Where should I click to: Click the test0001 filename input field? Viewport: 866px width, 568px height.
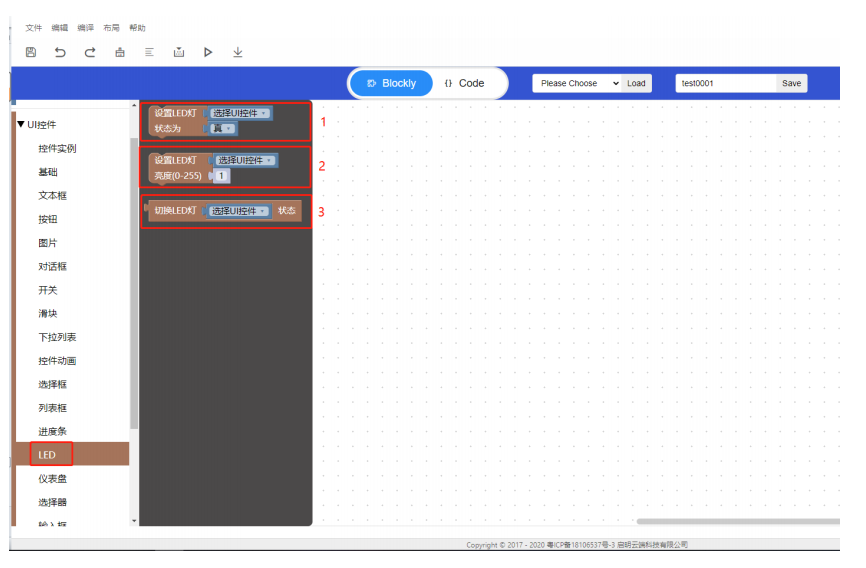click(726, 83)
